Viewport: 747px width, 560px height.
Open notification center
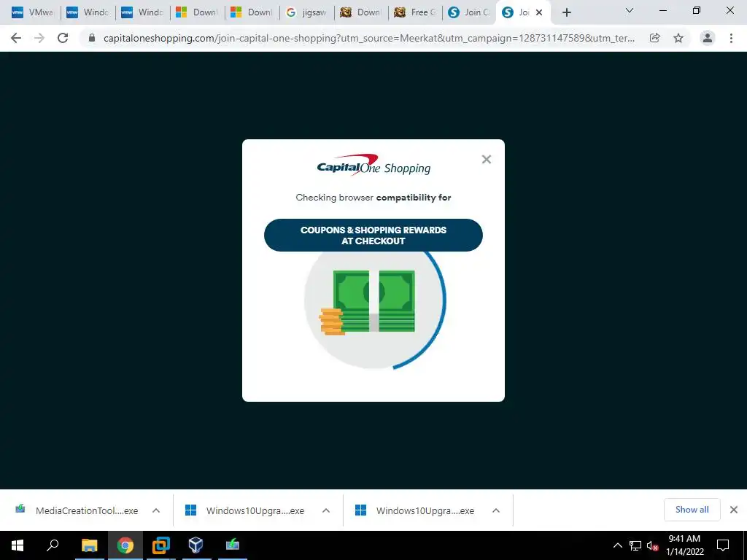click(x=723, y=545)
